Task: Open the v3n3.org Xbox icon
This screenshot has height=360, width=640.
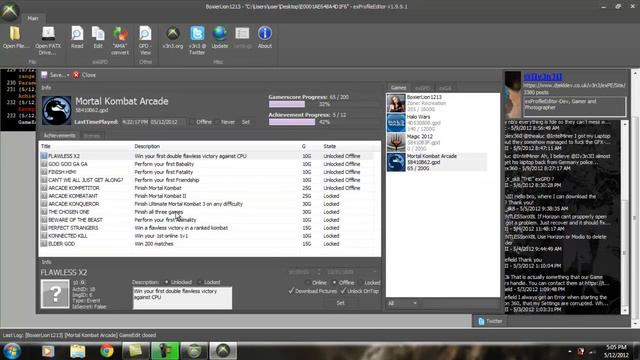Action: [173, 33]
